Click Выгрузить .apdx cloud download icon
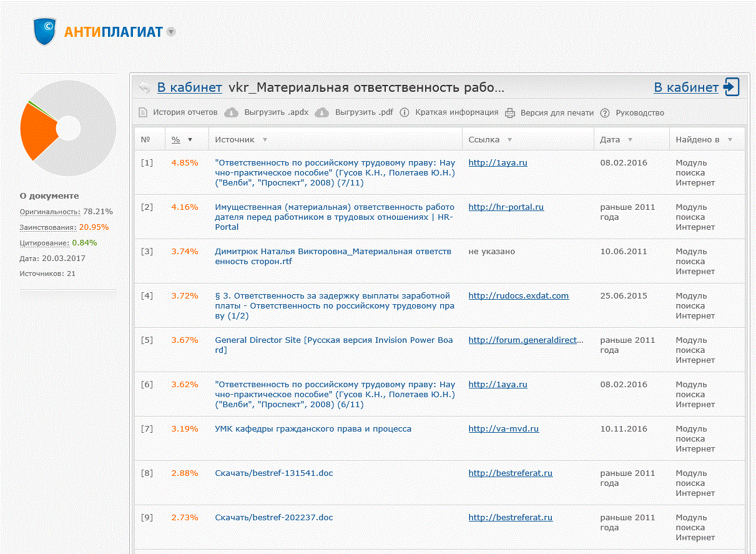This screenshot has height=554, width=756. [232, 112]
